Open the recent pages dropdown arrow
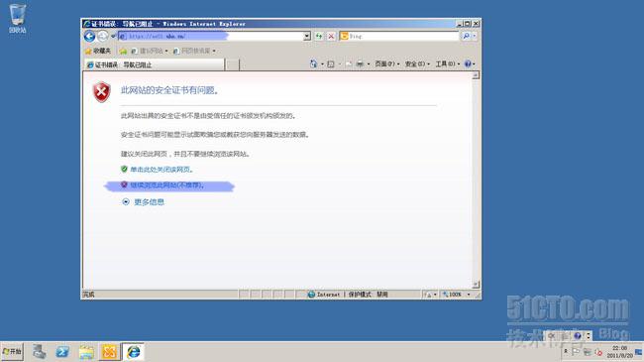This screenshot has height=362, width=644. (113, 36)
